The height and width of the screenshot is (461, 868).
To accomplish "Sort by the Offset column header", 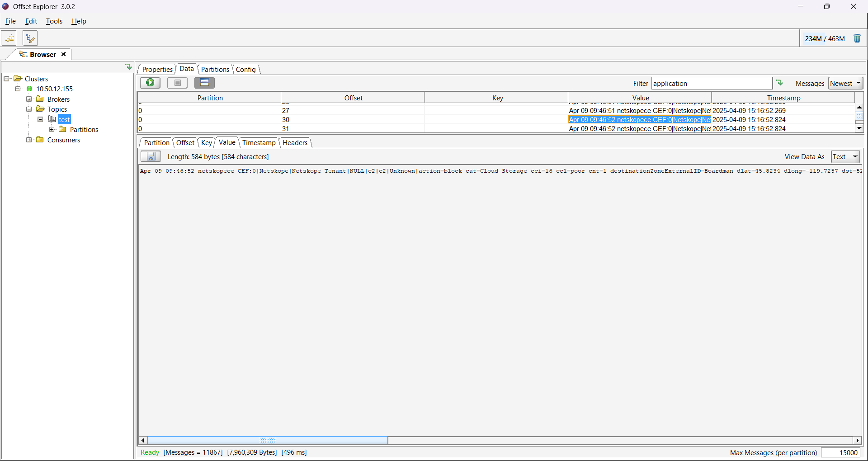I will pos(353,98).
